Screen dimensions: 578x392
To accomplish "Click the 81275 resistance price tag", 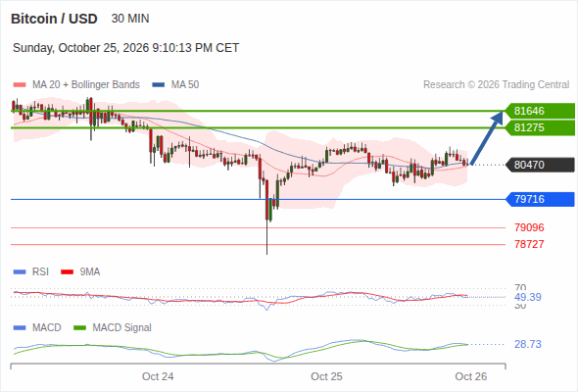I will (x=540, y=127).
